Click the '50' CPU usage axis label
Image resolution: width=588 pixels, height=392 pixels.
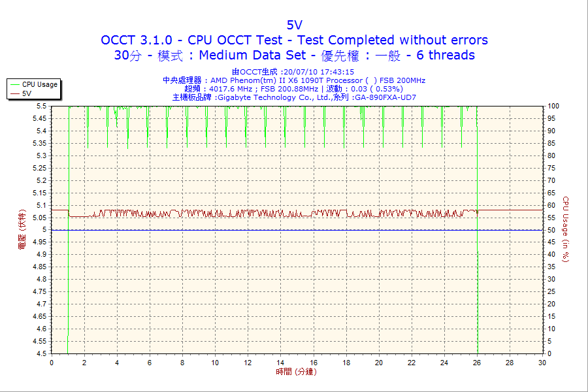pyautogui.click(x=551, y=230)
